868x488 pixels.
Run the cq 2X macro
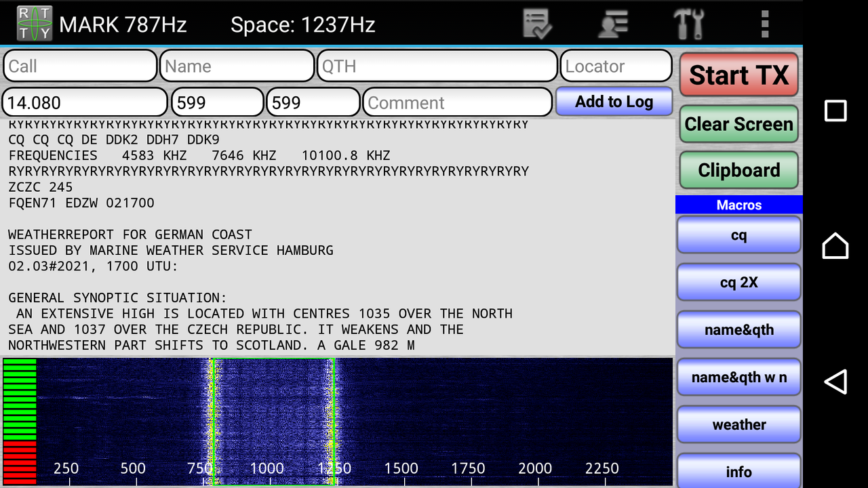coord(739,283)
